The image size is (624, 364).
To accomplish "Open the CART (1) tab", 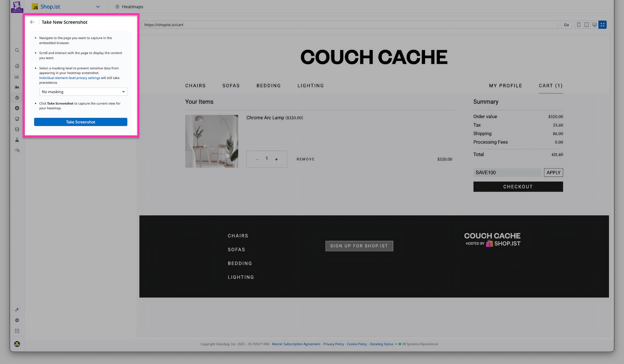I will click(551, 86).
